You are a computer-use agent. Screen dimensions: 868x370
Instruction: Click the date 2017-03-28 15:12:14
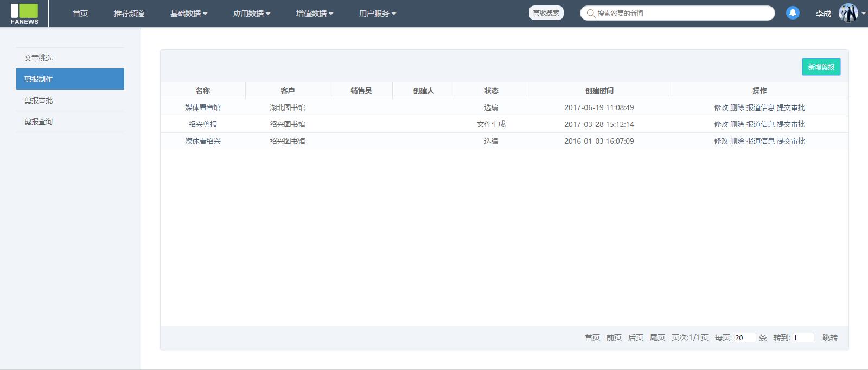coord(599,124)
